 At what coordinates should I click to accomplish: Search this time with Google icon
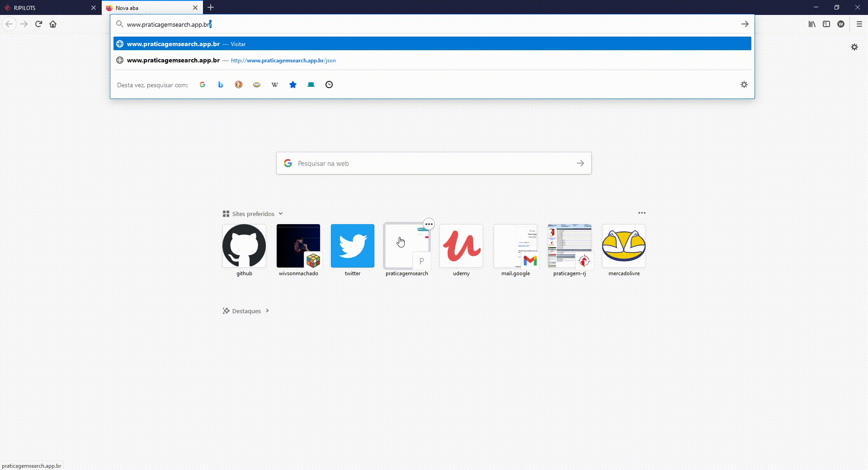[203, 85]
